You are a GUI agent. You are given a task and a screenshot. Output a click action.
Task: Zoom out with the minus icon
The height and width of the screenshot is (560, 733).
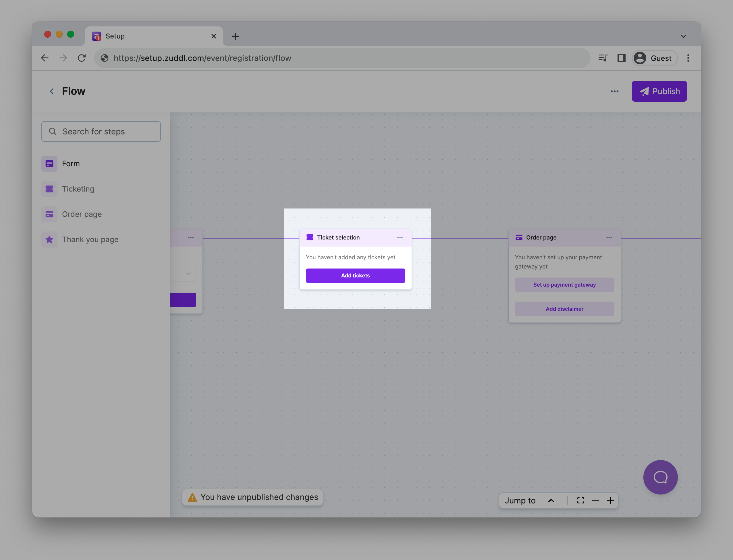[x=595, y=500]
